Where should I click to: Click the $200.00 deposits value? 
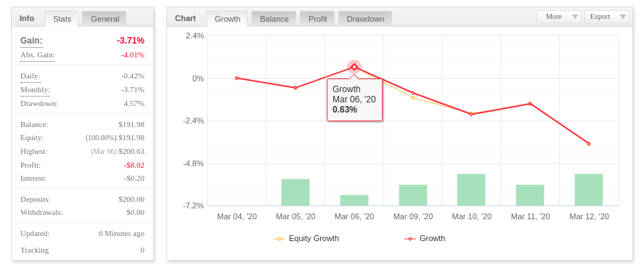pos(131,200)
